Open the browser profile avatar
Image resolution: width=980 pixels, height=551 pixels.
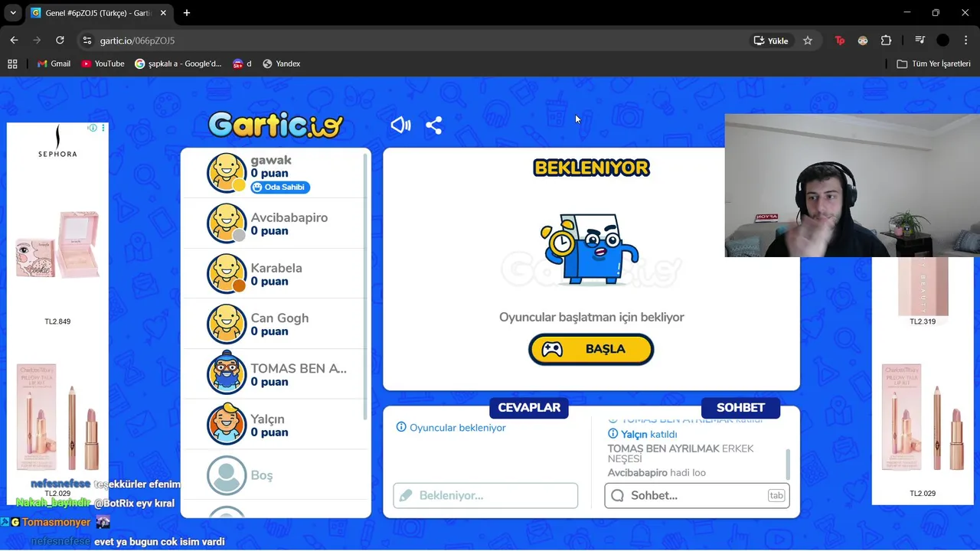(943, 41)
